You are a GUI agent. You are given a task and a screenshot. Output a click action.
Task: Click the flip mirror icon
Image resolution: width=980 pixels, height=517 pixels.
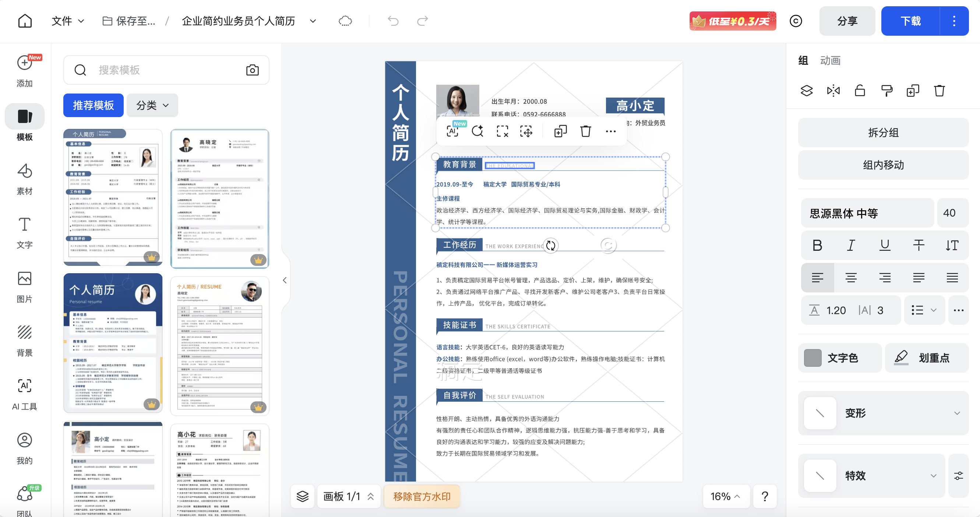point(833,91)
